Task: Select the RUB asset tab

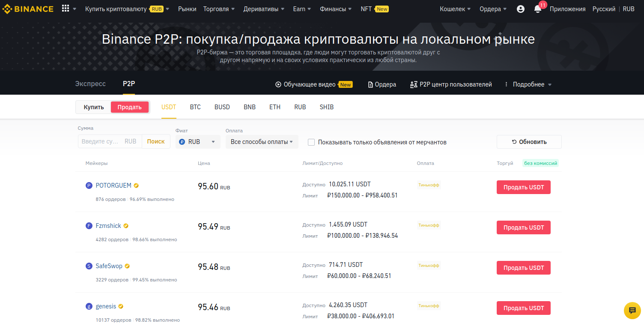Action: pos(300,107)
